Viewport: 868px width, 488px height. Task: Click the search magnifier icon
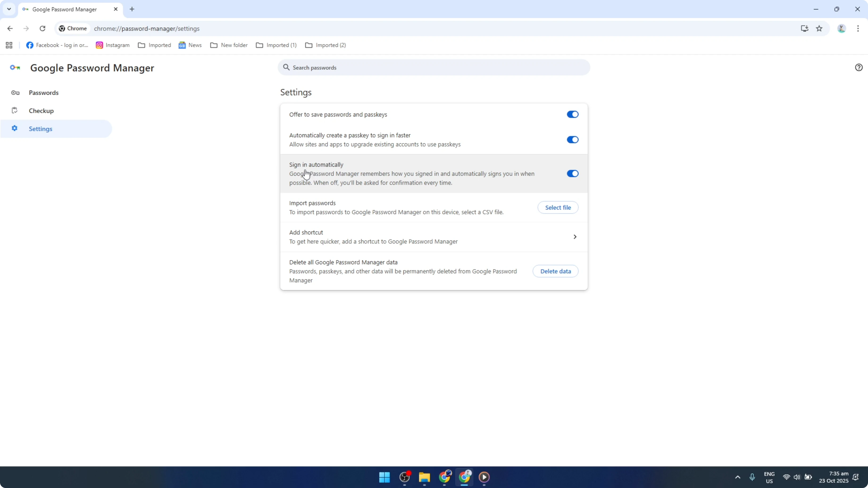[286, 67]
